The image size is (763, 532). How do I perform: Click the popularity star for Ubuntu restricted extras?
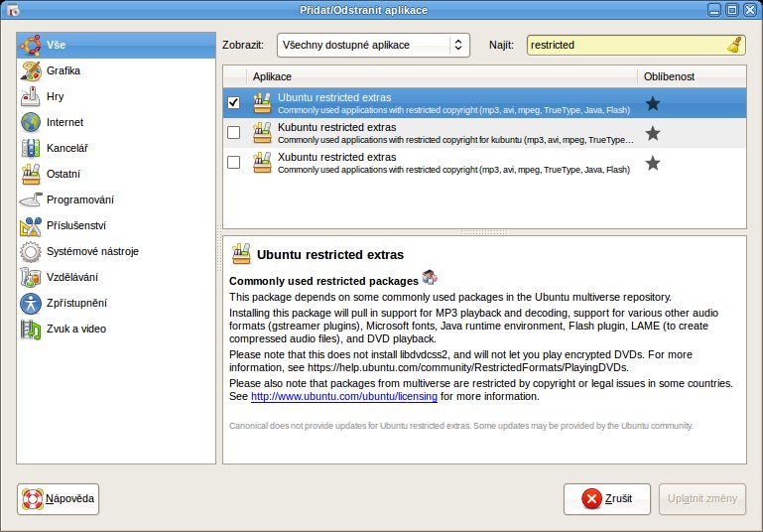(x=653, y=103)
